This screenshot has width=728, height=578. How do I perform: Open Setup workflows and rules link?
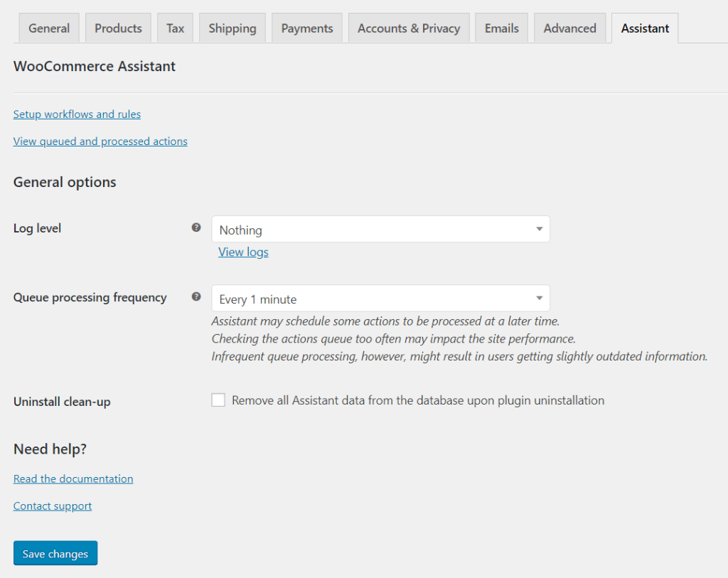pos(77,114)
